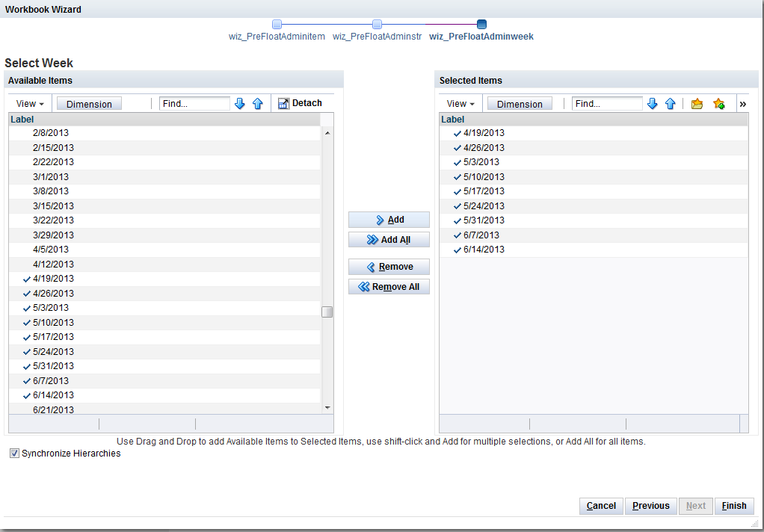Select checked 5/3/2013 in Available Items
This screenshot has width=764, height=532.
(x=164, y=308)
